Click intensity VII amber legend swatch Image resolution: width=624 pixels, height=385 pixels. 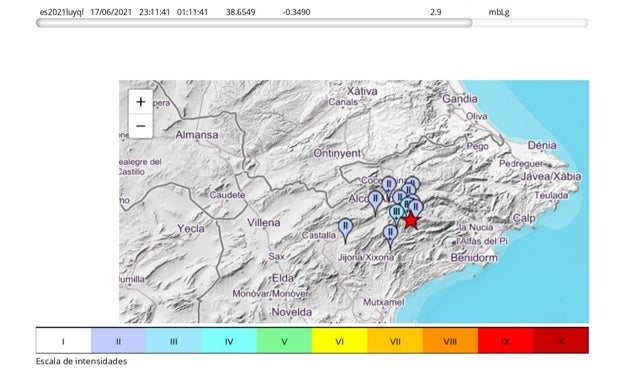tap(395, 341)
